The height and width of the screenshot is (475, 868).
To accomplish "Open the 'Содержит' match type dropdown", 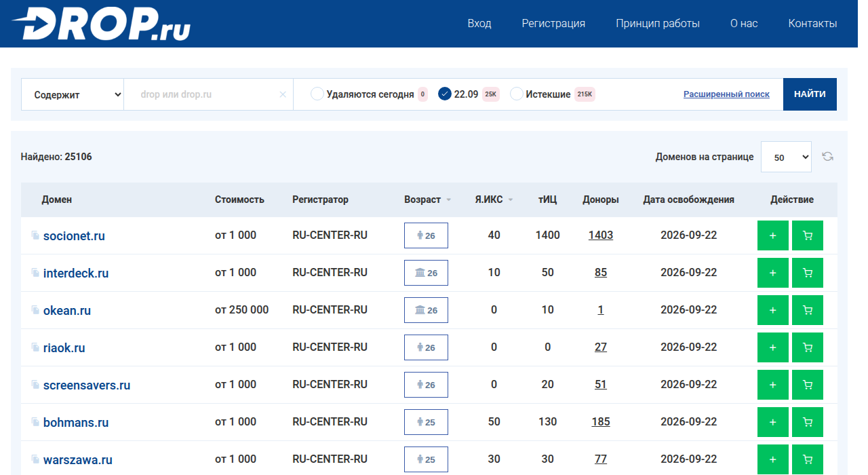I will (73, 94).
